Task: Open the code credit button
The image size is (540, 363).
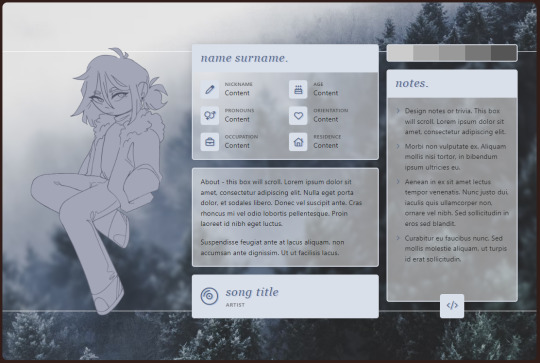Action: point(452,305)
